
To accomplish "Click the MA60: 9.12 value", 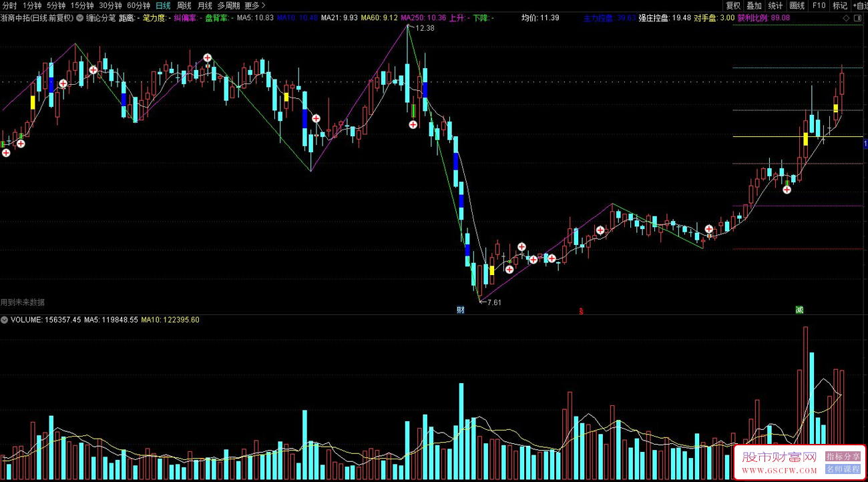I will point(379,18).
